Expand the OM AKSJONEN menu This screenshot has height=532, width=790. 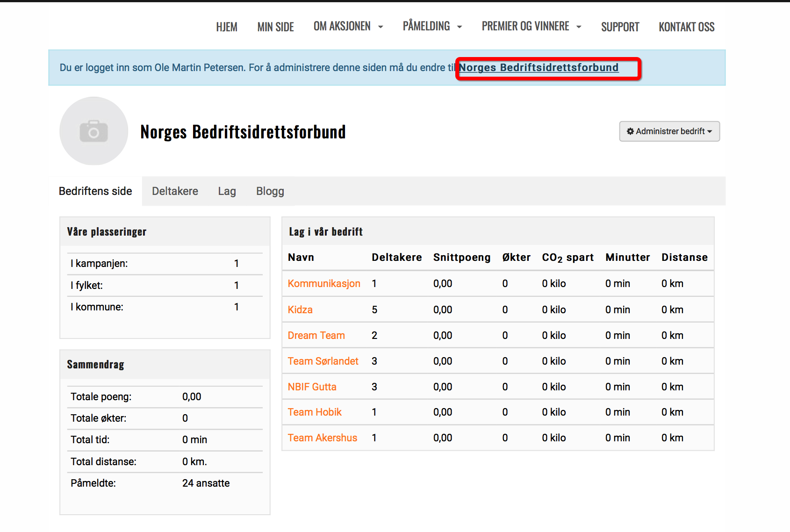pyautogui.click(x=348, y=27)
